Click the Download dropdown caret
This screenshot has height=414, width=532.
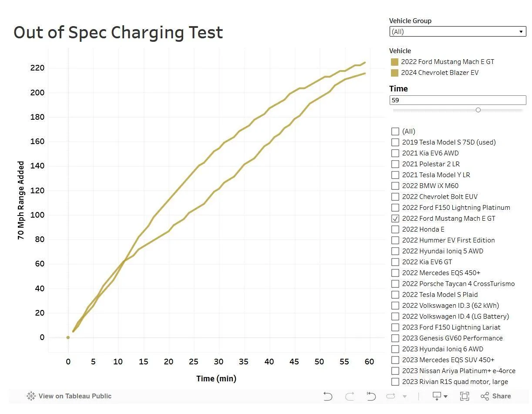point(445,397)
